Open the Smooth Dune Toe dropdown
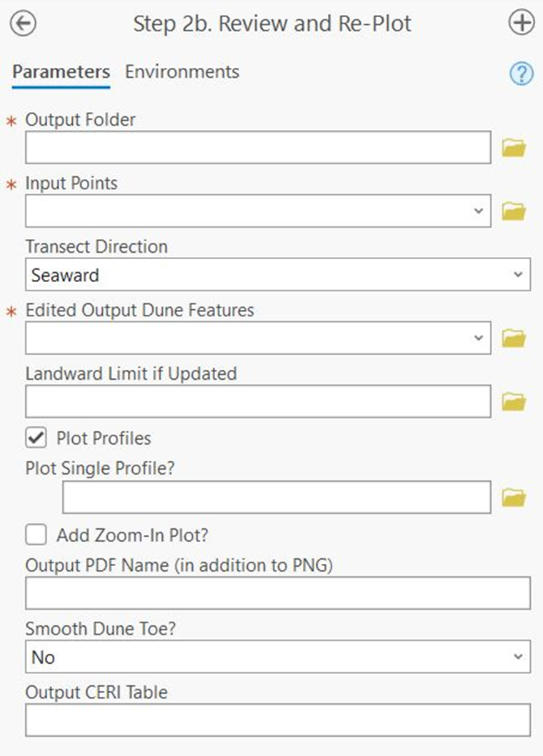Screen dimensions: 543x756 point(278,657)
